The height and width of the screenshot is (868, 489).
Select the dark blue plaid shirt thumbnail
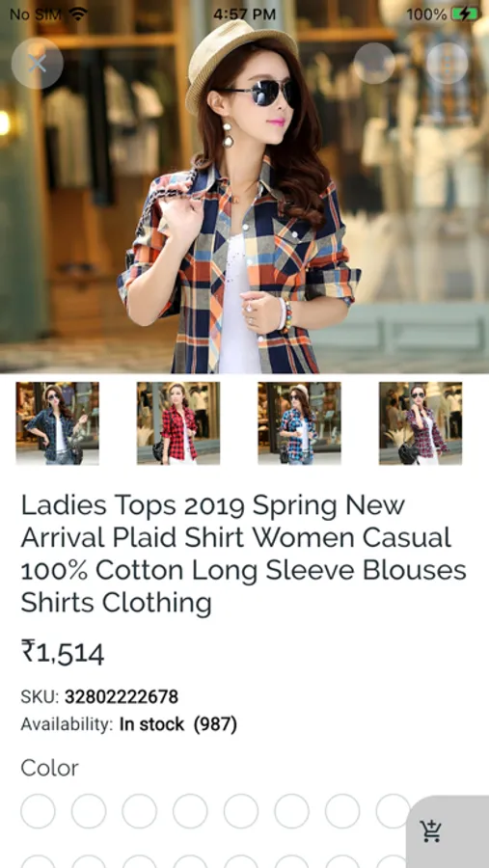point(58,423)
